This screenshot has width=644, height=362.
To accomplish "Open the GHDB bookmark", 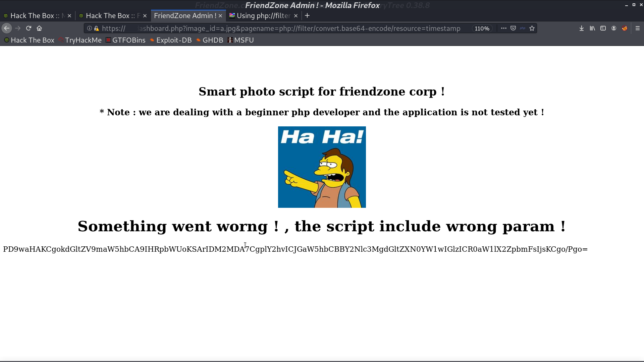I will pyautogui.click(x=210, y=40).
